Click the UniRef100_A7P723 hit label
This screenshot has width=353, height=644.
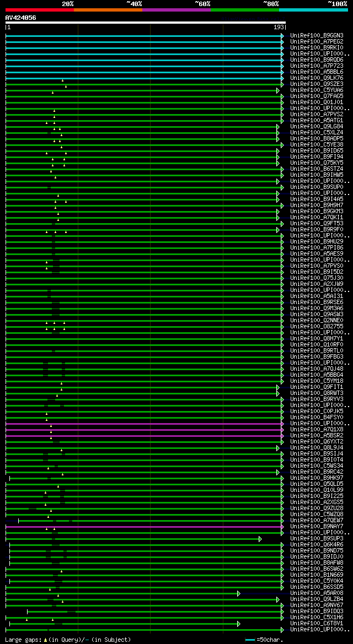point(317,66)
